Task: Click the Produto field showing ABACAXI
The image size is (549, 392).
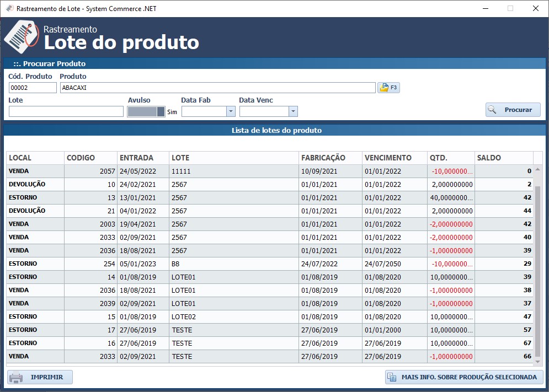Action: (x=221, y=87)
